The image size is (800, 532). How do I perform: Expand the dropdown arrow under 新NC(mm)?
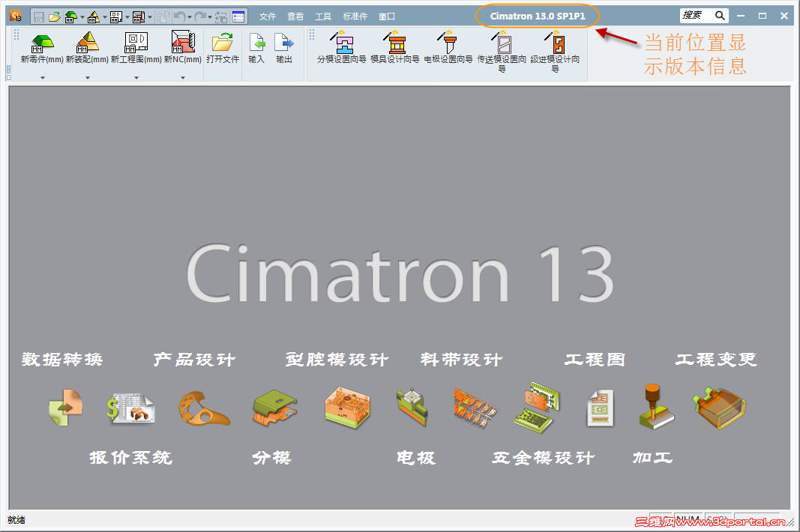(183, 77)
